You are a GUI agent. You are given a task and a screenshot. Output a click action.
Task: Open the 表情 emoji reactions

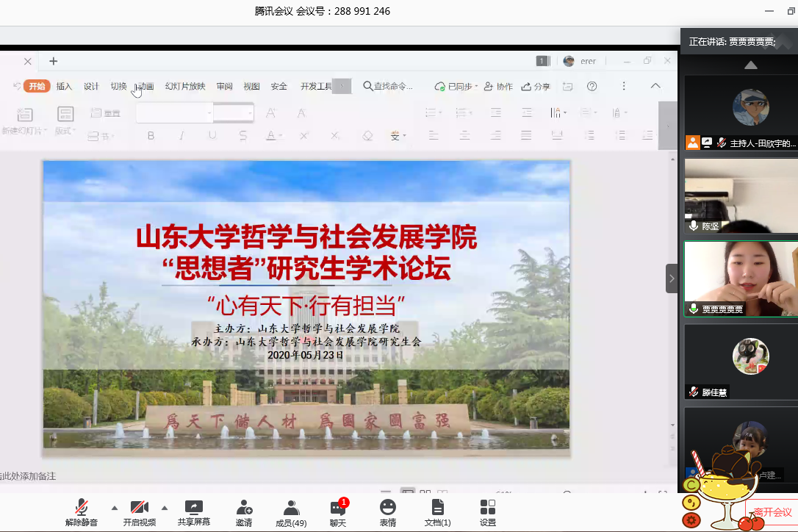[x=387, y=513]
